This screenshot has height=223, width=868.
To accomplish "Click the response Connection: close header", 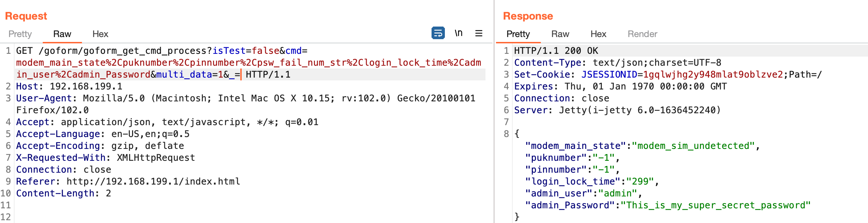I will click(x=562, y=98).
